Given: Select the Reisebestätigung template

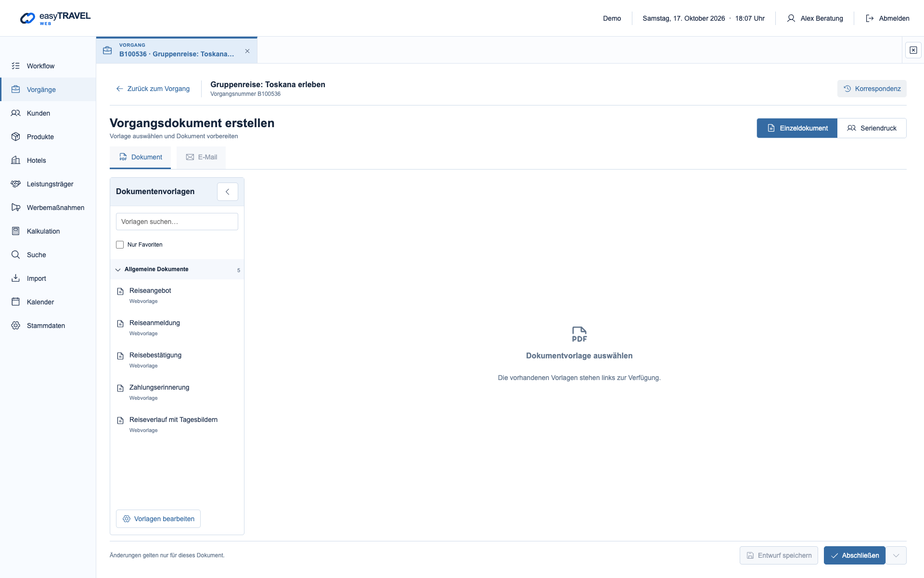Looking at the screenshot, I should [177, 360].
